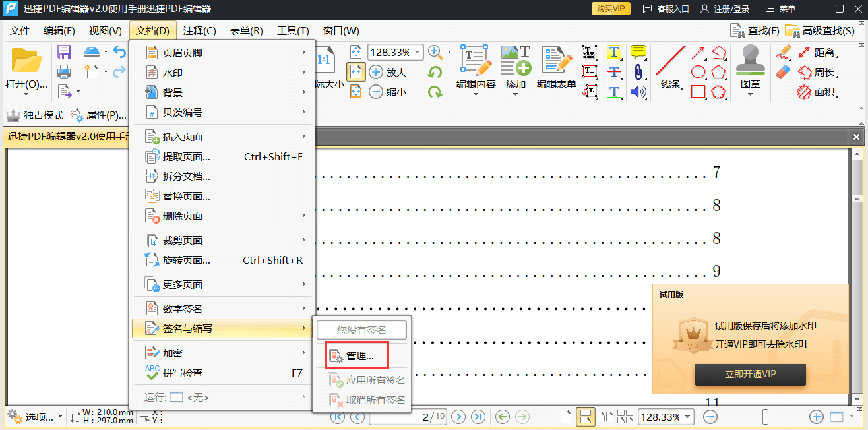Screen dimensions: 868x430
Task: Open the 文件 menu
Action: pos(20,30)
